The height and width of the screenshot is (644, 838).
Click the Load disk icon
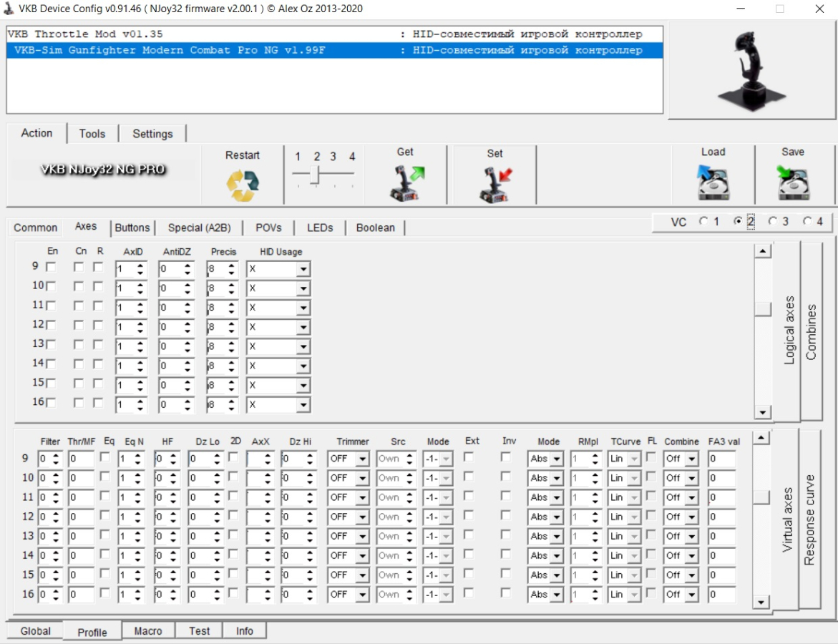pyautogui.click(x=713, y=182)
